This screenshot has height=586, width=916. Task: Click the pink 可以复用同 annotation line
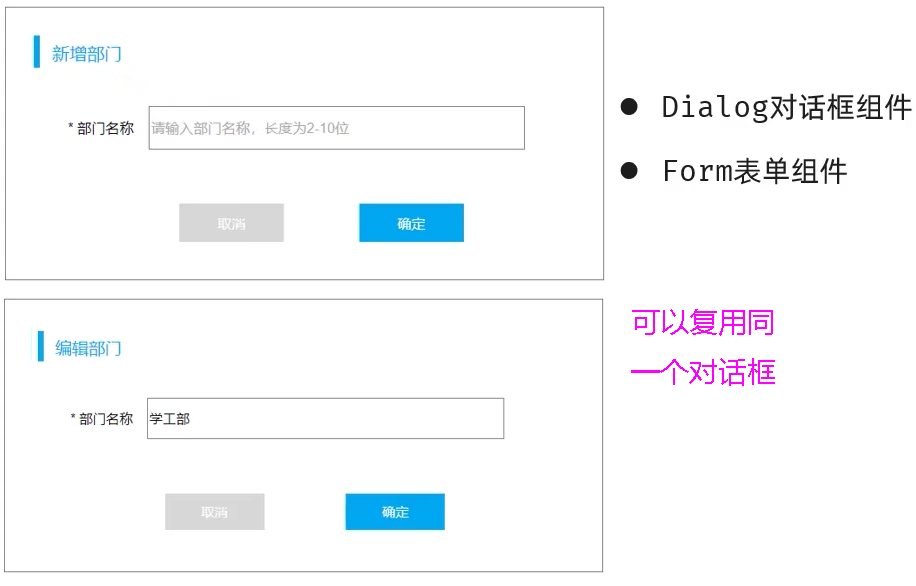tap(702, 323)
